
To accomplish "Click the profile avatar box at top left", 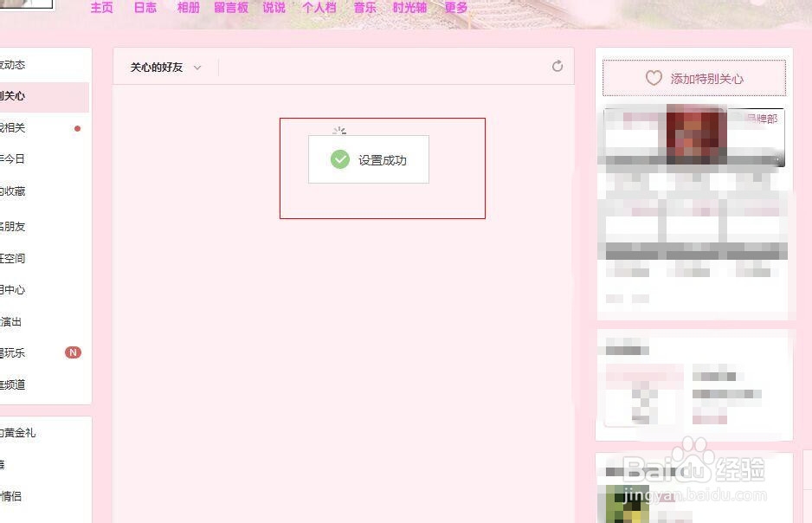I will coord(26,4).
